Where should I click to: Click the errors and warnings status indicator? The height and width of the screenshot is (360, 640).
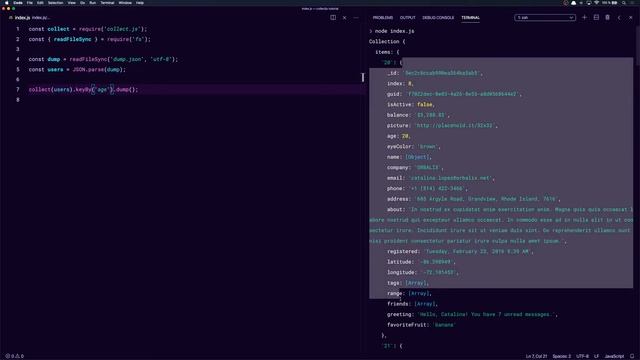15,356
